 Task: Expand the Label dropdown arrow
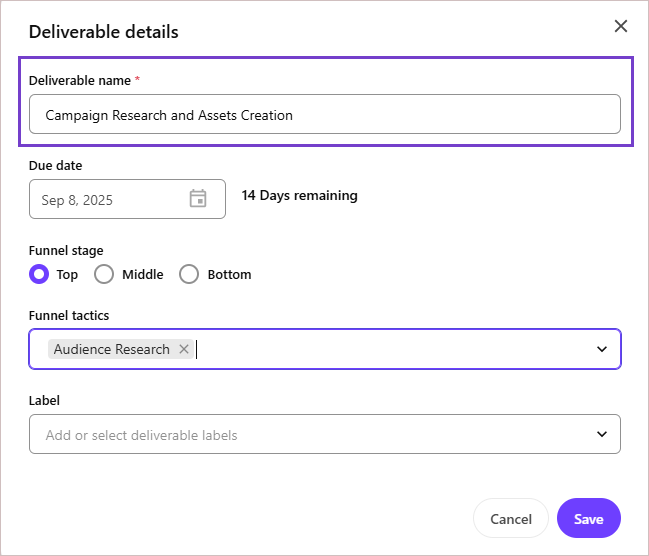pyautogui.click(x=602, y=434)
